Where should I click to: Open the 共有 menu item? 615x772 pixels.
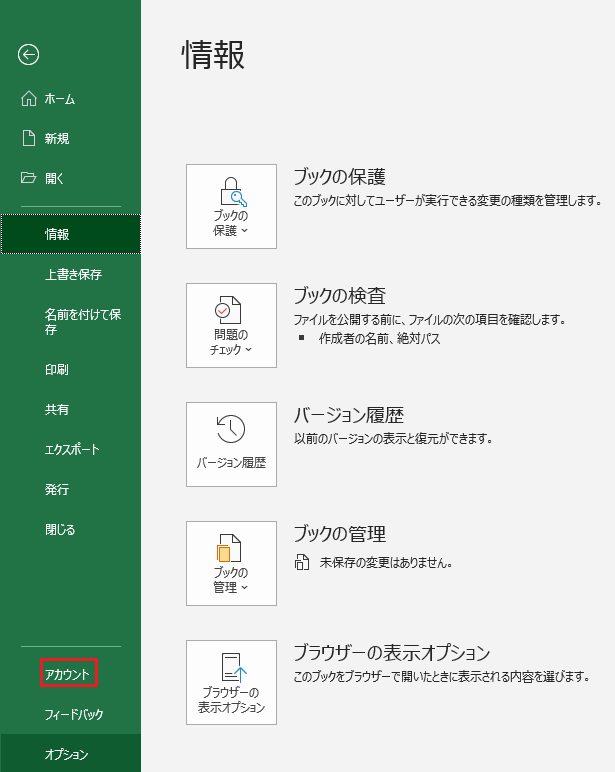(x=57, y=409)
